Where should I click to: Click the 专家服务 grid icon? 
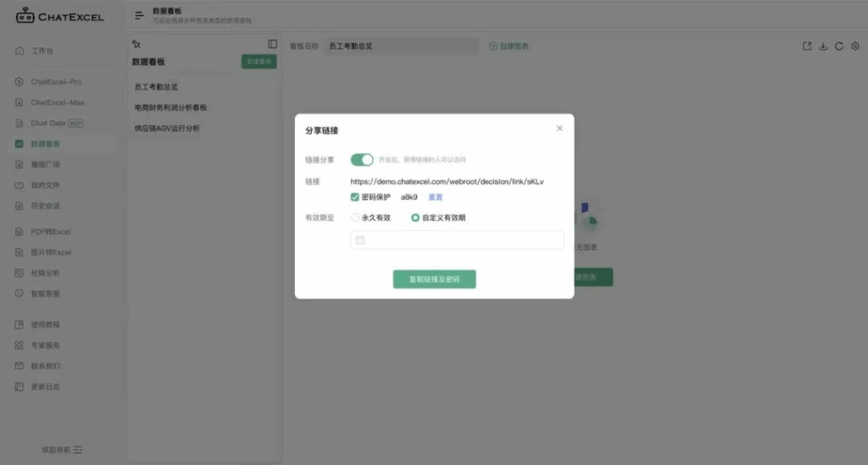tap(19, 345)
